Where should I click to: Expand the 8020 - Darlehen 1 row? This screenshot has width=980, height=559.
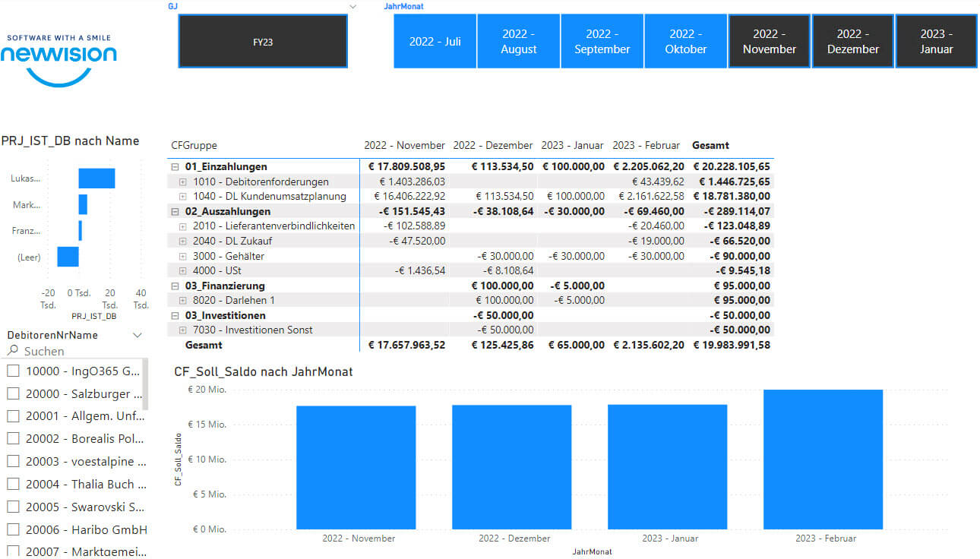pyautogui.click(x=182, y=300)
